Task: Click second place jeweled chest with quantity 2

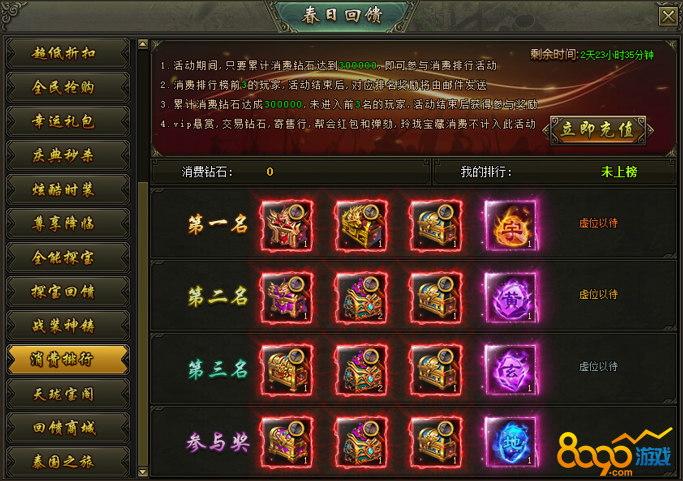Action: click(361, 297)
